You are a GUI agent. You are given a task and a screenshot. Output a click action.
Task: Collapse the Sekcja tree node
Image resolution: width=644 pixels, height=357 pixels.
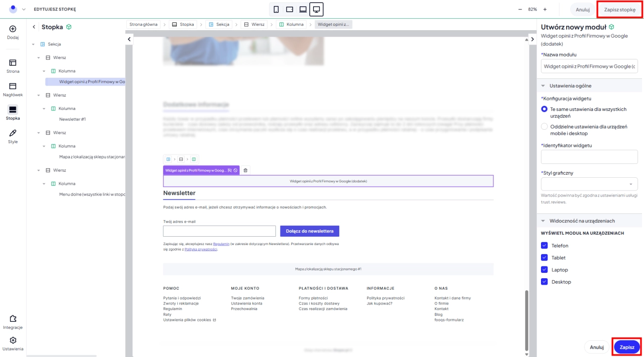[x=33, y=44]
